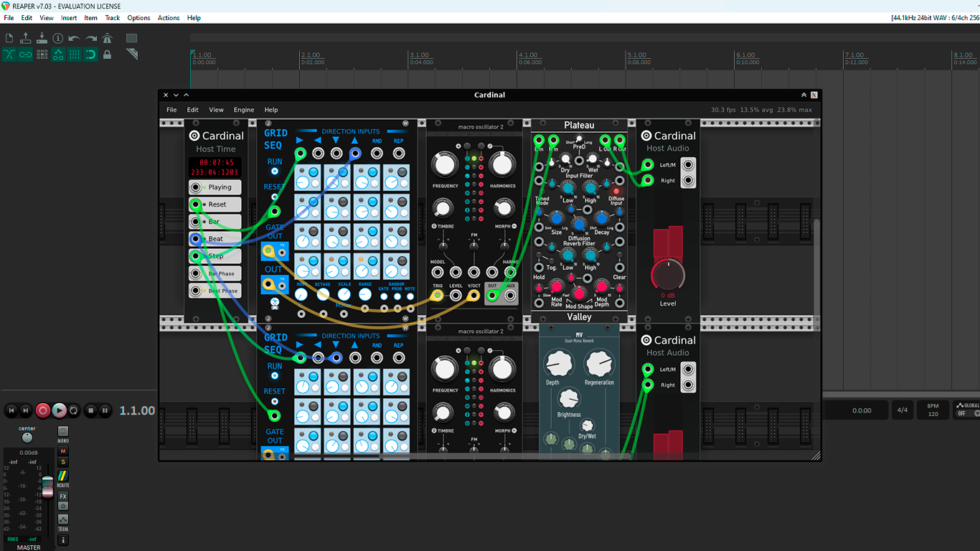The width and height of the screenshot is (980, 551).
Task: Click the Playing output on Host Time
Action: [x=195, y=187]
